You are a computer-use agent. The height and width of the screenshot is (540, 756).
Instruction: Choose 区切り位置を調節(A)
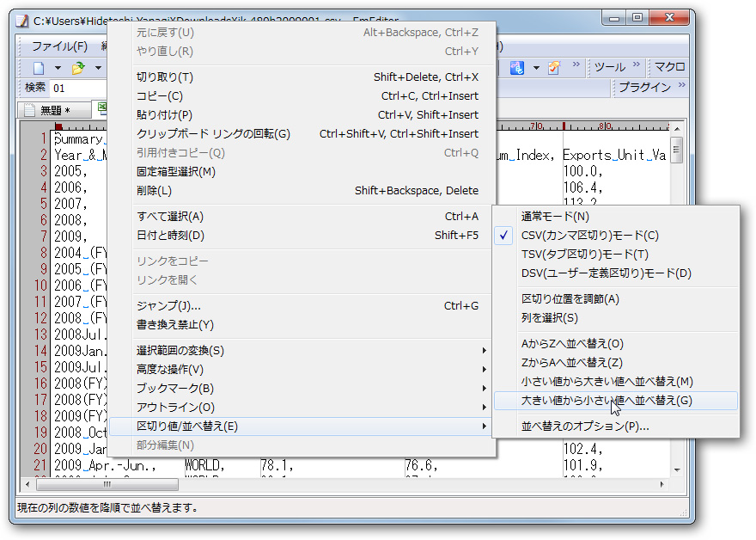(616, 299)
